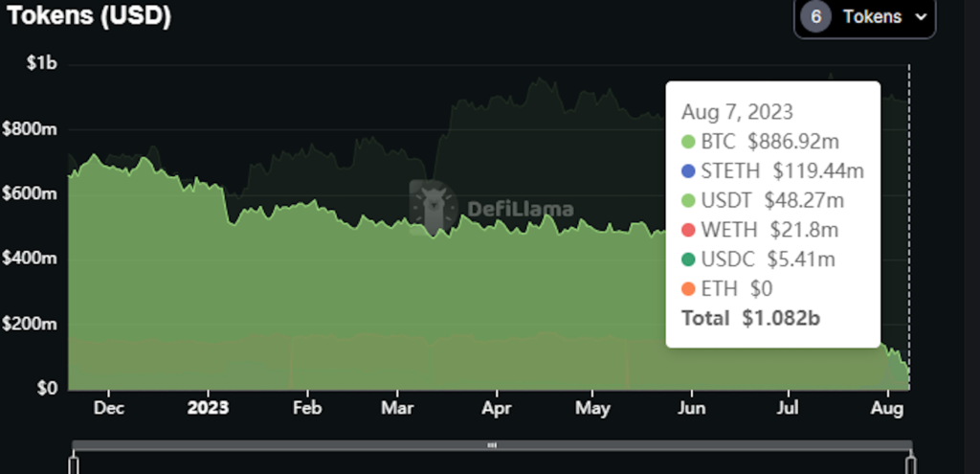This screenshot has height=474, width=980.
Task: Click the tooltip date 'Aug 7, 2023'
Action: pyautogui.click(x=737, y=113)
